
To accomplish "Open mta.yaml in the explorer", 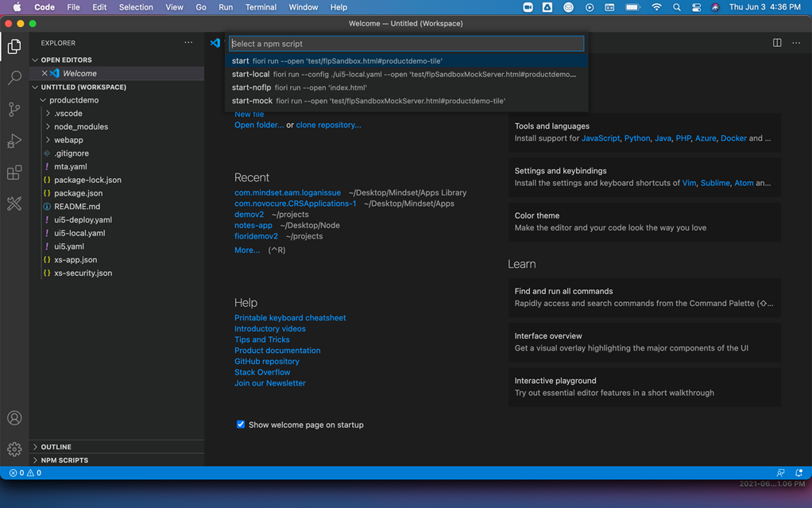I will (71, 166).
